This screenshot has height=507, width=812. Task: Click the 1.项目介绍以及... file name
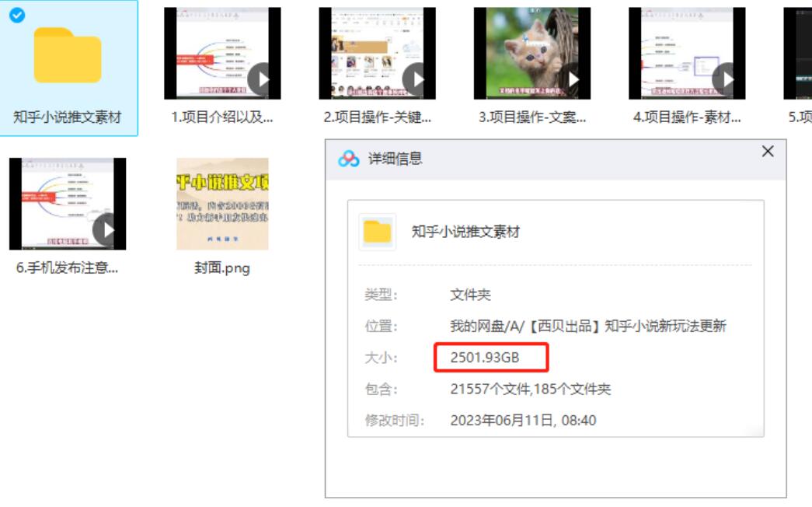tap(222, 117)
